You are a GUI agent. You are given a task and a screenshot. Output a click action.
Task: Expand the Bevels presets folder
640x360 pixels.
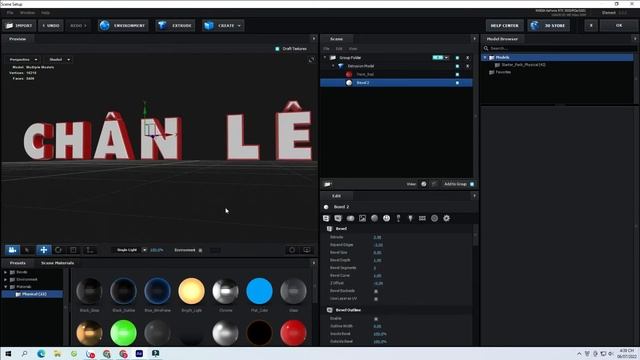5,272
